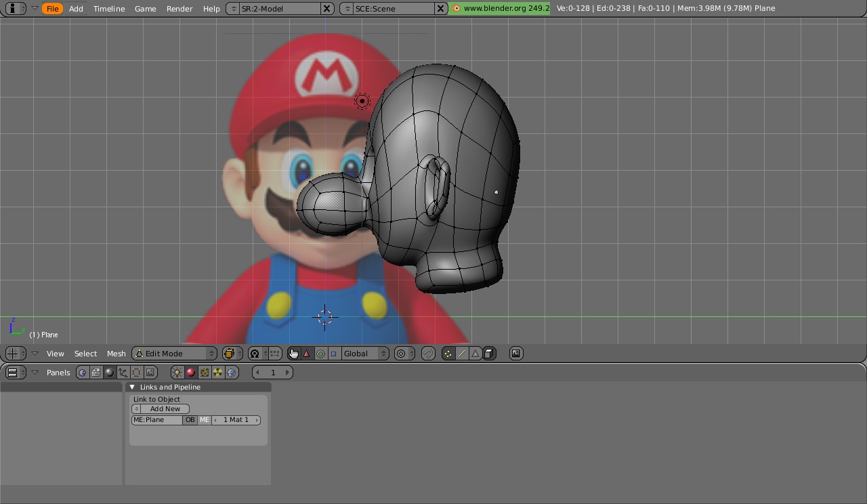Toggle the 3D transform manipulator hand icon
867x504 pixels.
pos(294,353)
